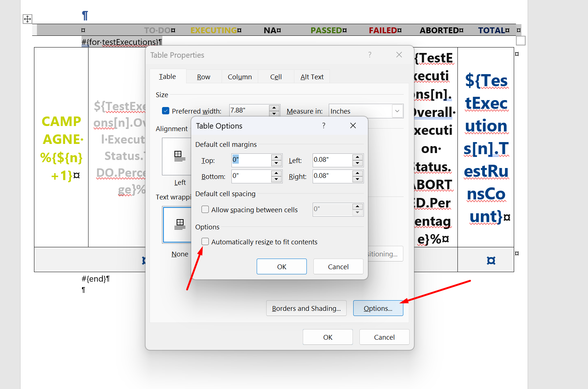Close the Table Options dialog

pyautogui.click(x=353, y=126)
